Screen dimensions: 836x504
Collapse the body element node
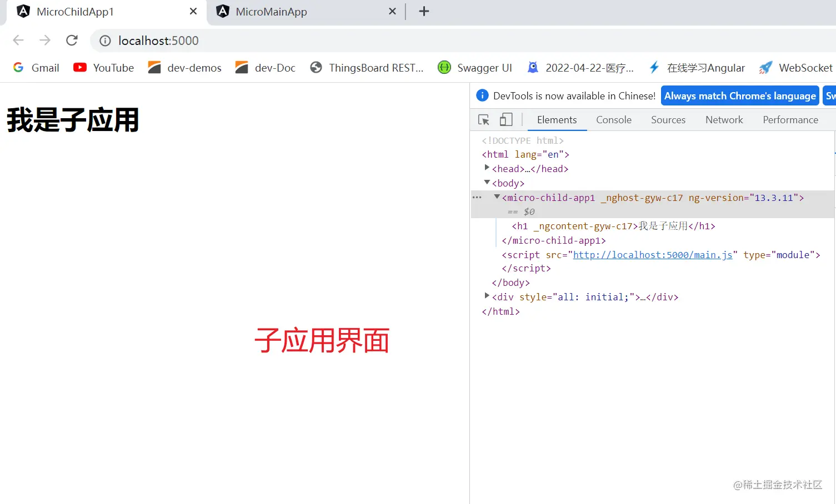pyautogui.click(x=487, y=182)
